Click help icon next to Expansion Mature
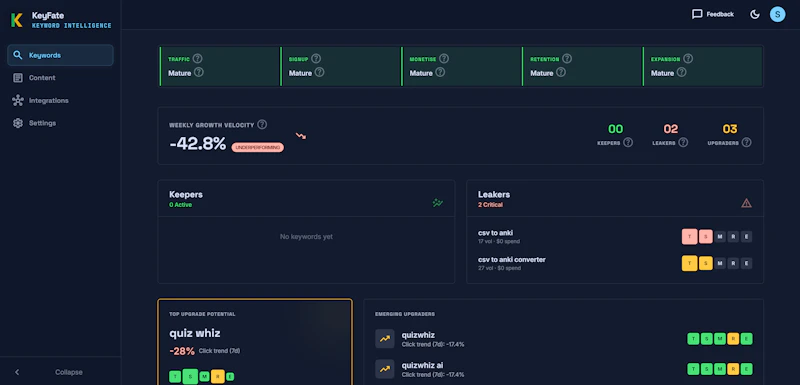Viewport: 800px width, 385px height. pyautogui.click(x=681, y=72)
